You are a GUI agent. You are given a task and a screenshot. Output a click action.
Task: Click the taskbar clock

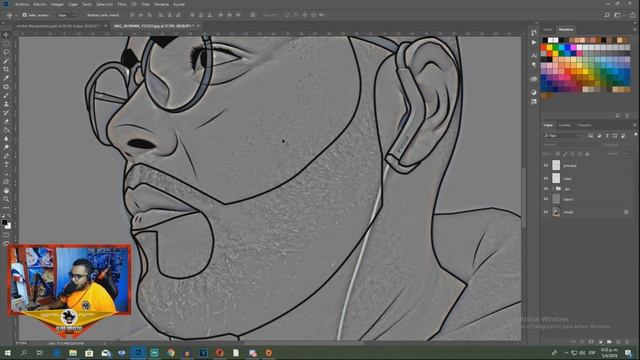point(610,353)
